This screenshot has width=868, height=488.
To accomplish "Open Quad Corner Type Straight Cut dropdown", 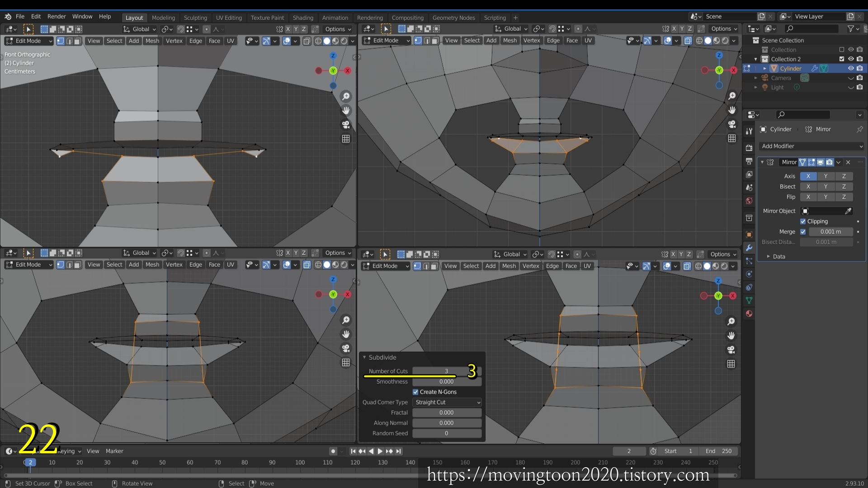I will pyautogui.click(x=447, y=402).
